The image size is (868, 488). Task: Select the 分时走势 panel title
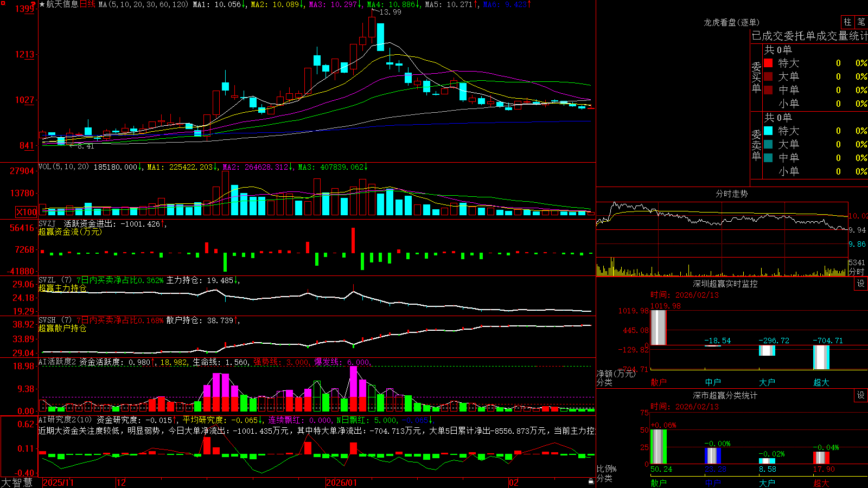pos(731,194)
